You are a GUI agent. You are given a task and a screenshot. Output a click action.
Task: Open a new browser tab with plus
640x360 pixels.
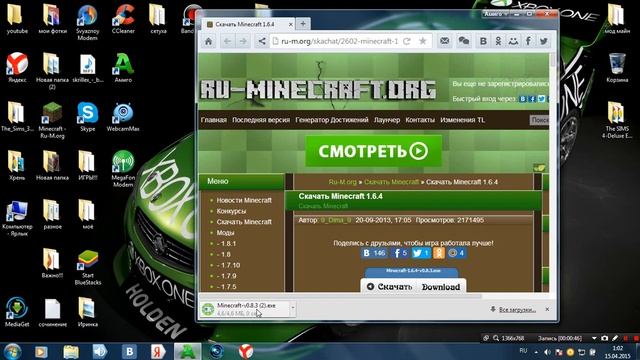tap(303, 24)
